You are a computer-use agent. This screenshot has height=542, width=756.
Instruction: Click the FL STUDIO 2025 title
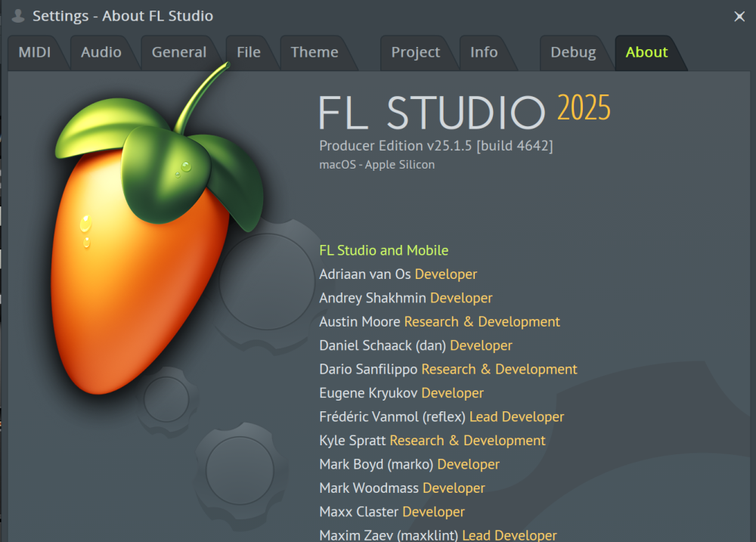464,111
